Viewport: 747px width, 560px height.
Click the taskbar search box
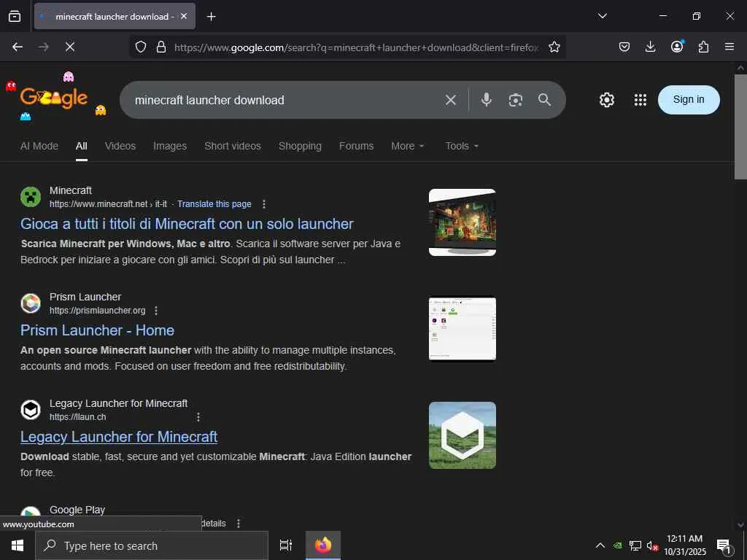pos(152,545)
